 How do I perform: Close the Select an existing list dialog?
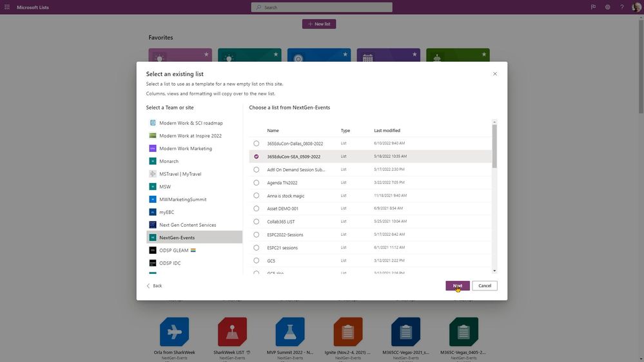click(x=495, y=74)
